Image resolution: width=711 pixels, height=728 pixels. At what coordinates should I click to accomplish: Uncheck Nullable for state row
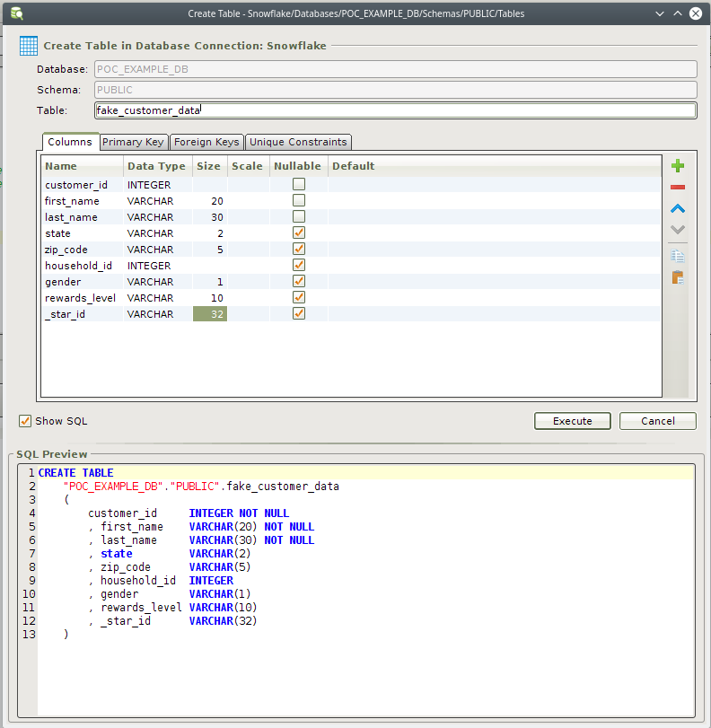coord(299,233)
